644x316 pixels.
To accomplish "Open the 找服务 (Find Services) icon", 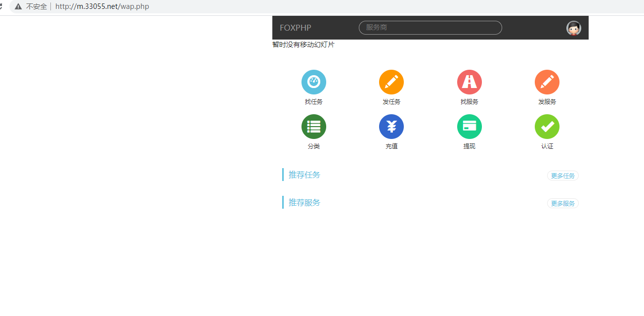I will pos(469,82).
